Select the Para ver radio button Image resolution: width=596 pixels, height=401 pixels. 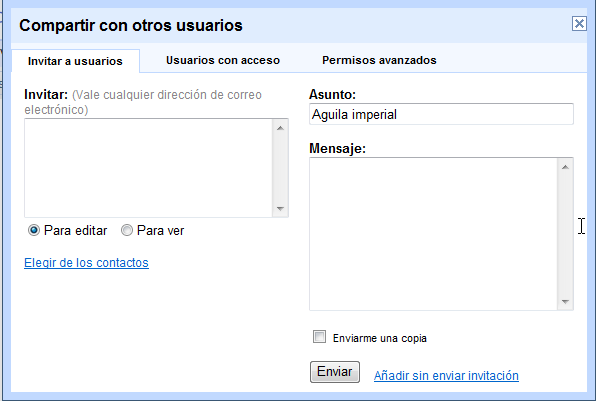tap(127, 230)
